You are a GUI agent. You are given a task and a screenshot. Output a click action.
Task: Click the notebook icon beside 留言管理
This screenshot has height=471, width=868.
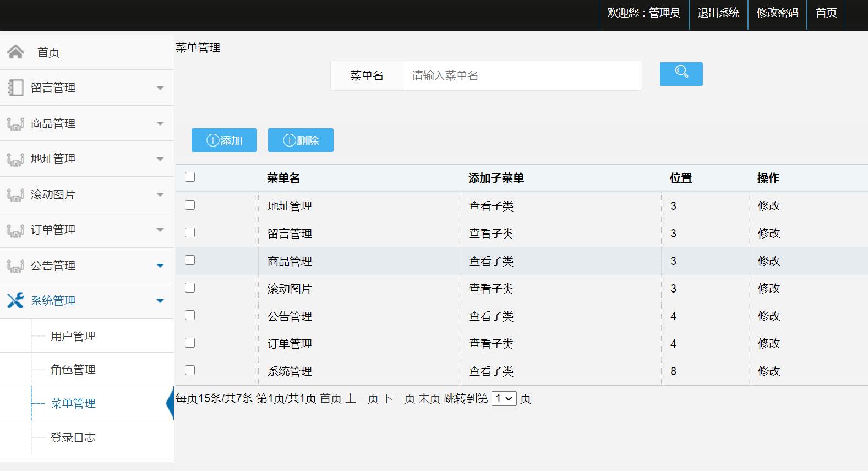(x=15, y=88)
